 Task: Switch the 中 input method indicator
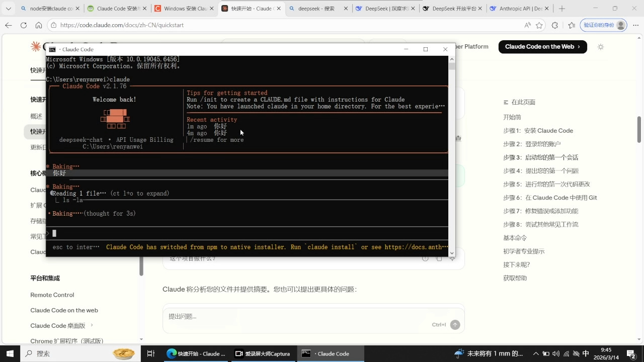click(586, 353)
